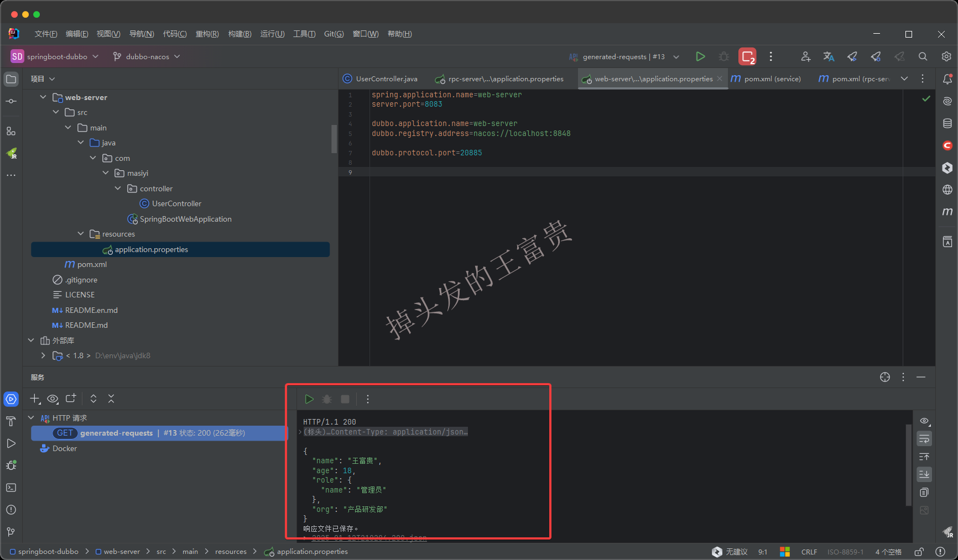Run the HTTP request with green play icon
This screenshot has height=560, width=958.
(309, 399)
